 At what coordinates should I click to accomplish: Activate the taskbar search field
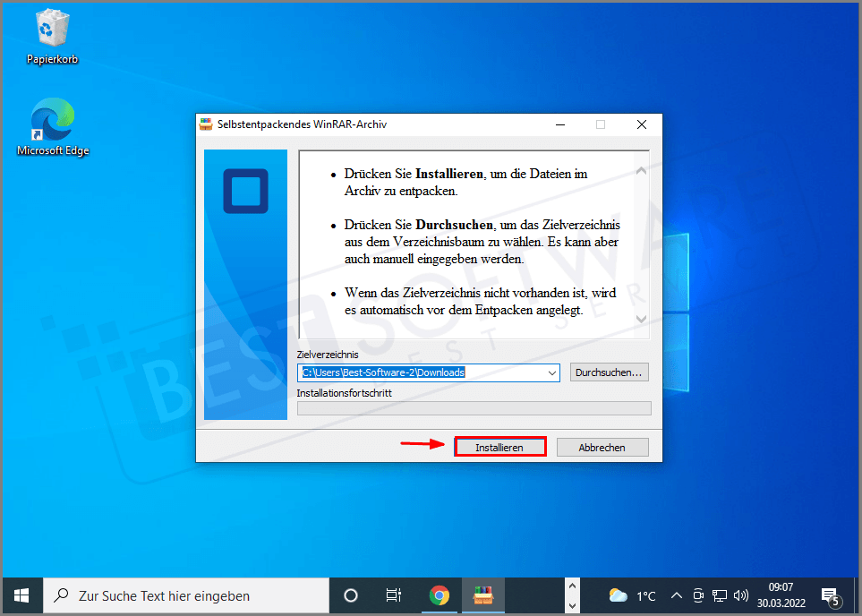(179, 595)
